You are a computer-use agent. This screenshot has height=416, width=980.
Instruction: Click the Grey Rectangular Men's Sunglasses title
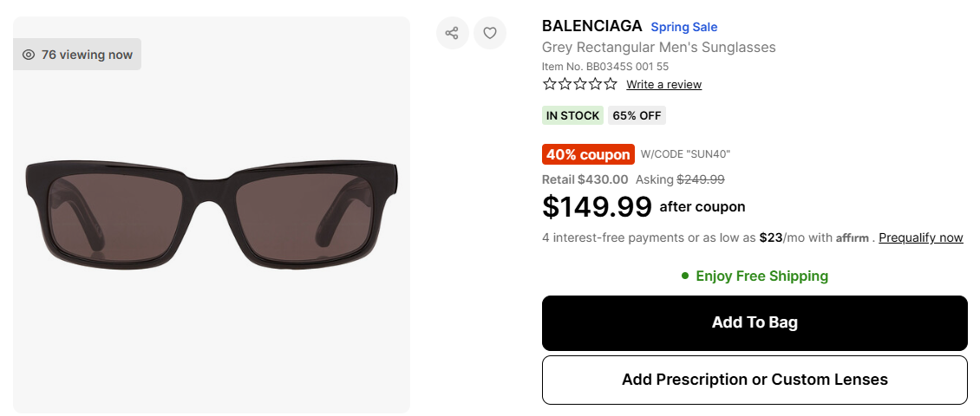658,47
